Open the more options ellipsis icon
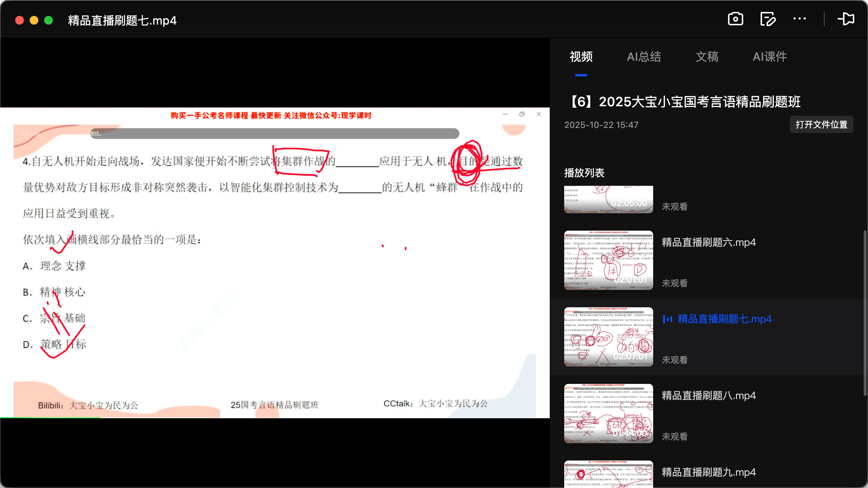 [x=800, y=19]
